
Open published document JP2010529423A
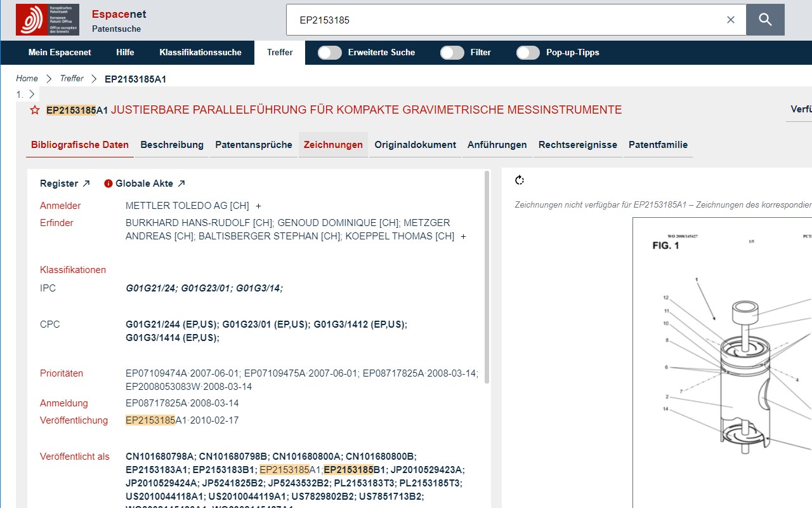click(x=427, y=470)
